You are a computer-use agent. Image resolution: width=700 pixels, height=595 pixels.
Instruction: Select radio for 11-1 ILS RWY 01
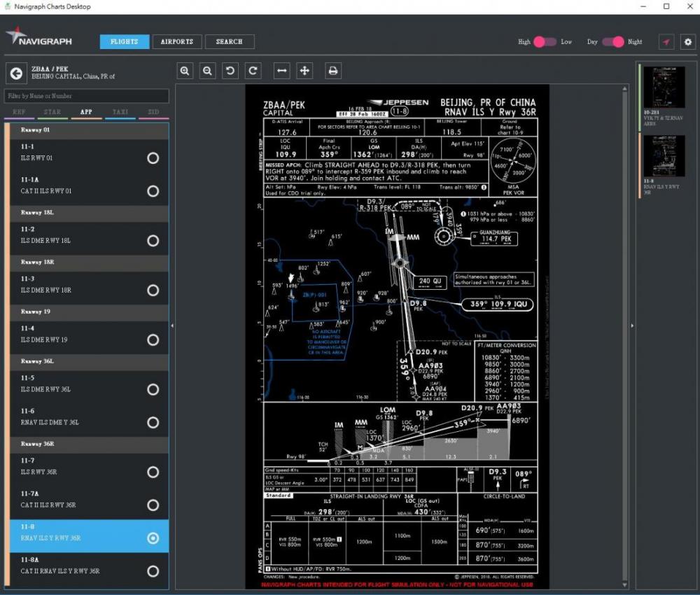tap(153, 158)
